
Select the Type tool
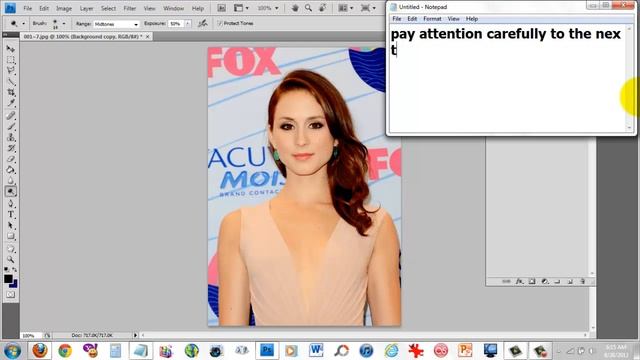pyautogui.click(x=11, y=215)
